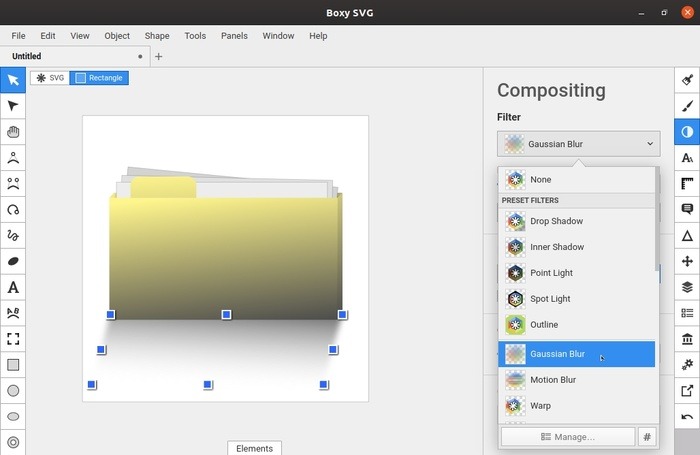Screen dimensions: 700x455
Task: Choose the Outline preset filter
Action: coord(576,325)
